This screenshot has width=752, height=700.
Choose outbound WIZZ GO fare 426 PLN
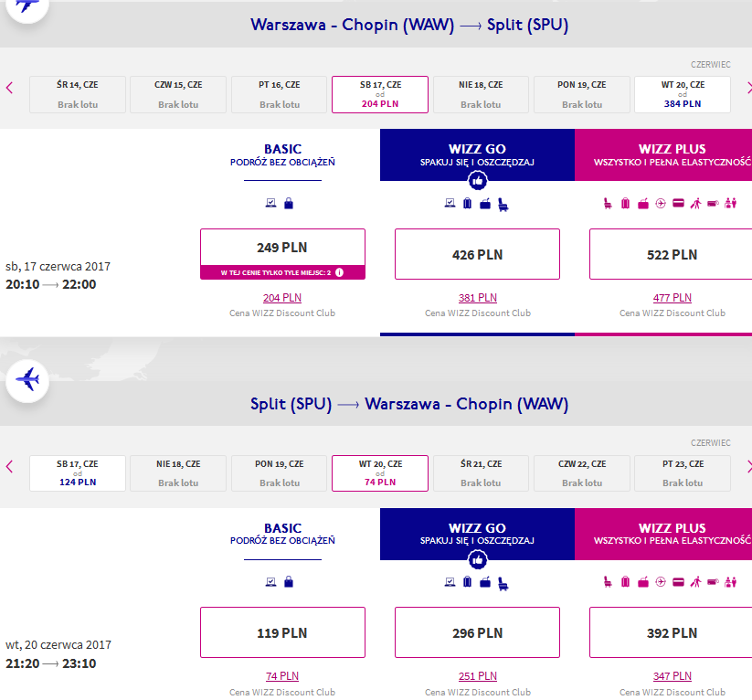[477, 254]
